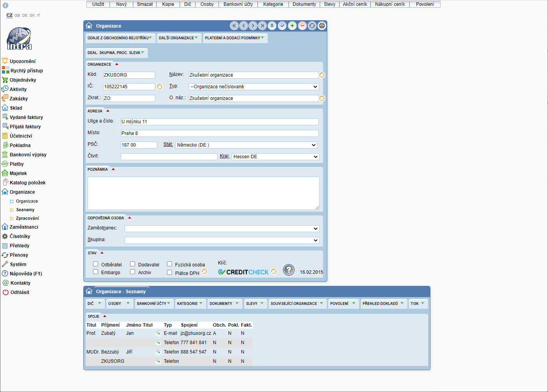Click the question mark help icon
The width and height of the screenshot is (548, 392).
(x=288, y=269)
